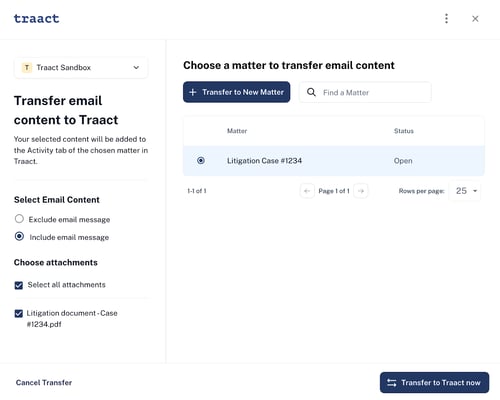Select Exclude email message option
The height and width of the screenshot is (400, 500).
[19, 219]
